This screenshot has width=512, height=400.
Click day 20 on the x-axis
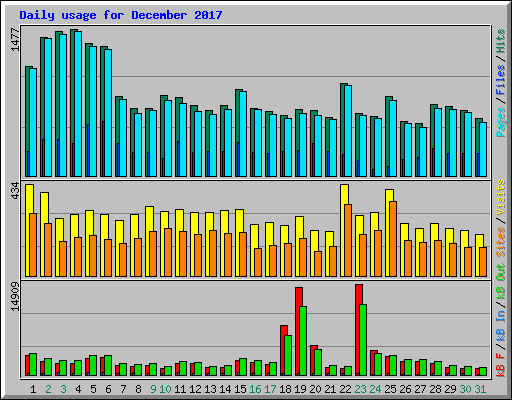(x=315, y=389)
